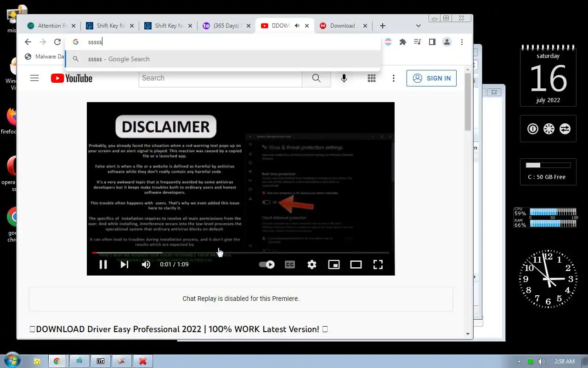Click the scrollbar down arrow in Chrome

pos(468,334)
